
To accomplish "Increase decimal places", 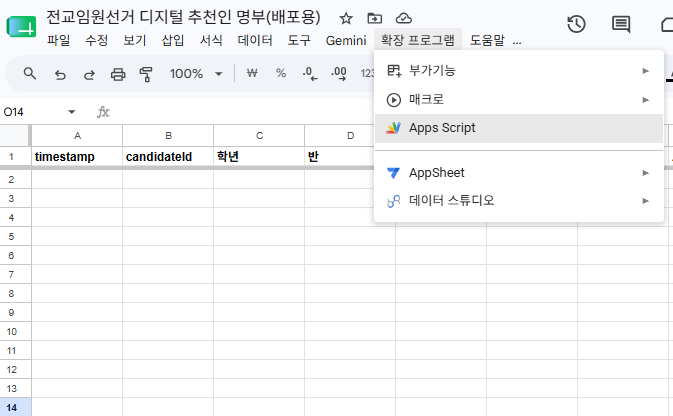I will point(339,73).
